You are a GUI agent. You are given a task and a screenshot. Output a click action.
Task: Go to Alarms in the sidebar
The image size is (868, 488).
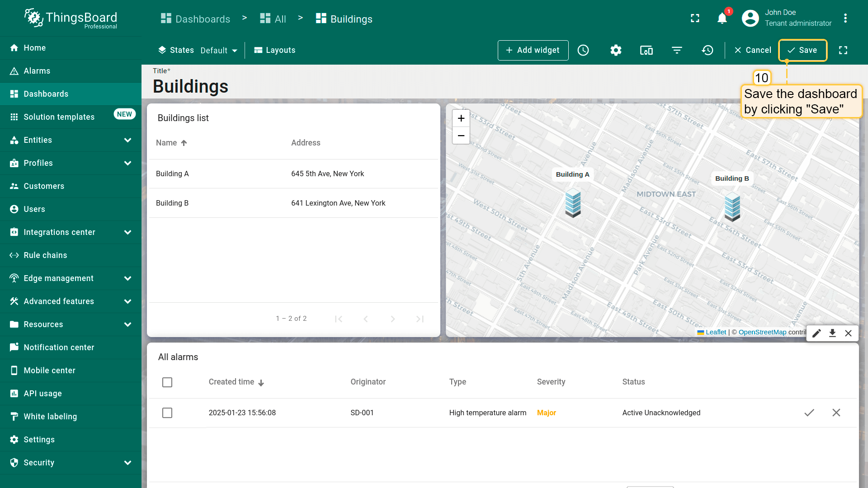pyautogui.click(x=37, y=71)
